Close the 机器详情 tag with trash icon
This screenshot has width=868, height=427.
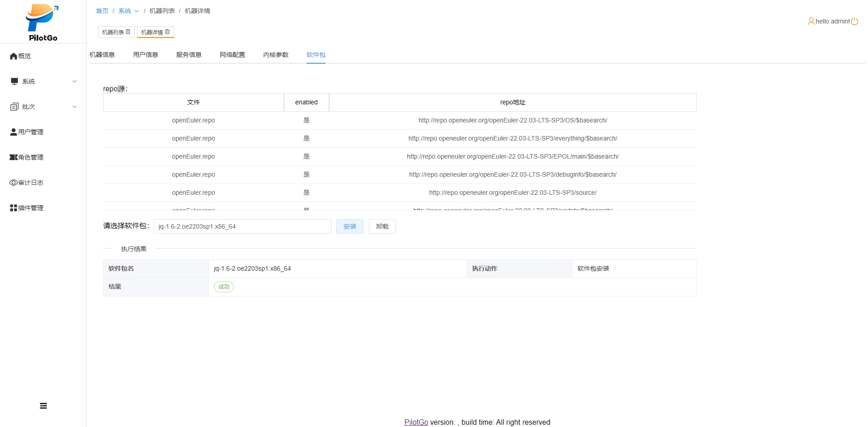pos(167,32)
